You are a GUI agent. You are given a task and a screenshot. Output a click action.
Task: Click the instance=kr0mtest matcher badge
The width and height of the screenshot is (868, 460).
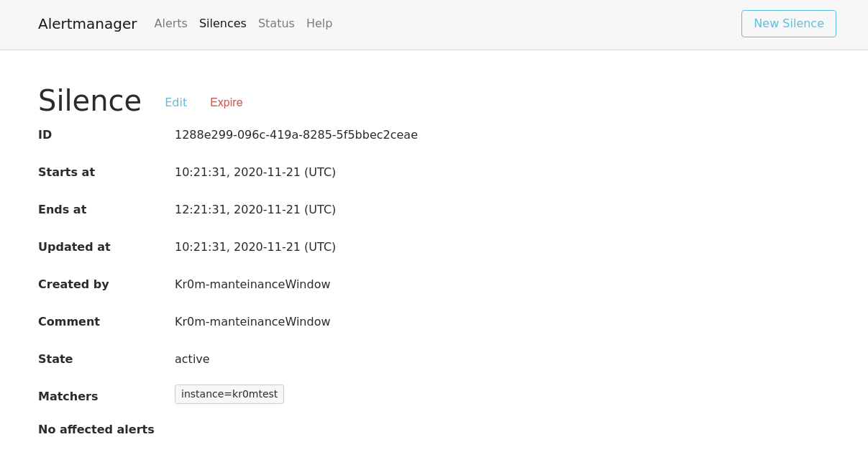coord(229,395)
